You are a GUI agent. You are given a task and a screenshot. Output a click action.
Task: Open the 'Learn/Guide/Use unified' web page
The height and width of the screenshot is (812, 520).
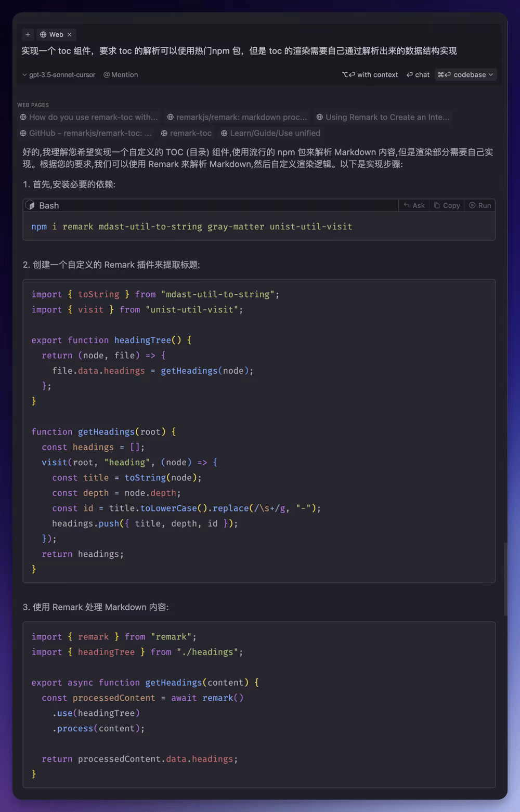coord(271,134)
